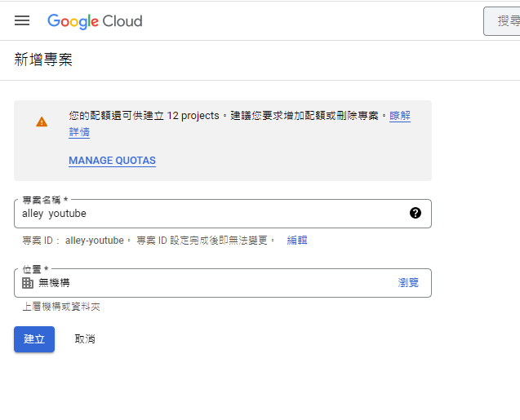Image resolution: width=520 pixels, height=420 pixels.
Task: Click 編輯 to edit the project ID
Action: coord(297,241)
